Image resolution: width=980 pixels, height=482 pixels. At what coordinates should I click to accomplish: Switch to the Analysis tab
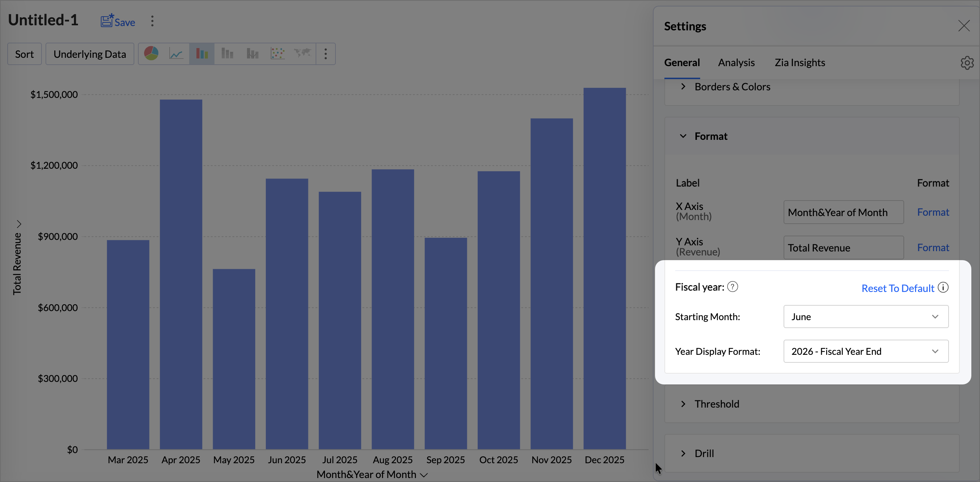(736, 63)
